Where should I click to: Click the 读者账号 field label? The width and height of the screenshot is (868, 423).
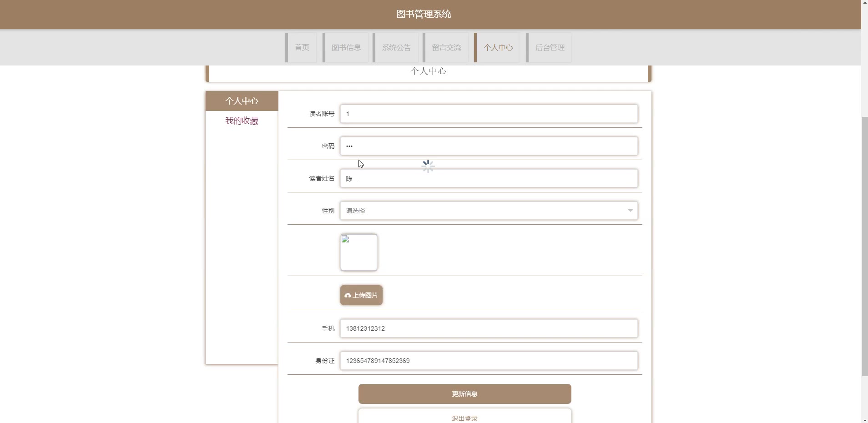[x=322, y=114]
